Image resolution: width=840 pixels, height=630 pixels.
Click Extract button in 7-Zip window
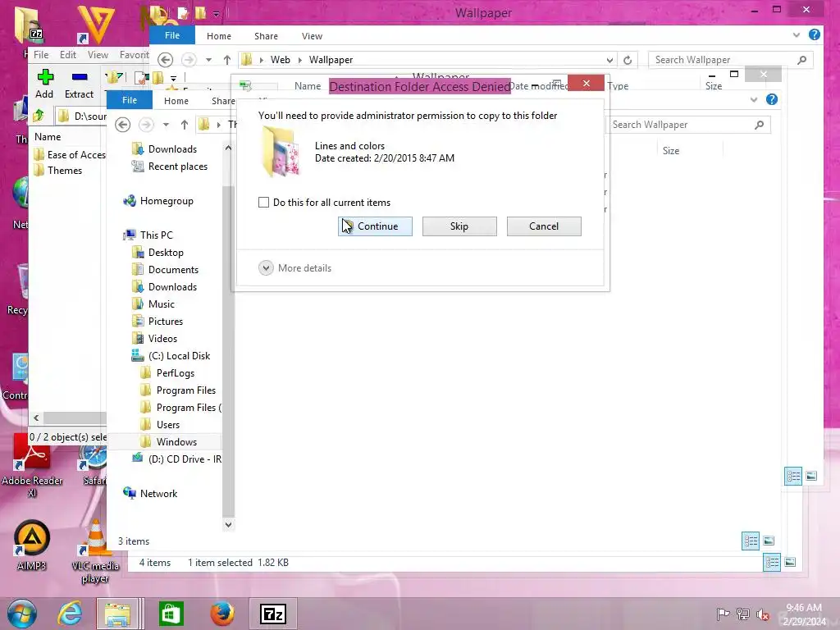[80, 84]
